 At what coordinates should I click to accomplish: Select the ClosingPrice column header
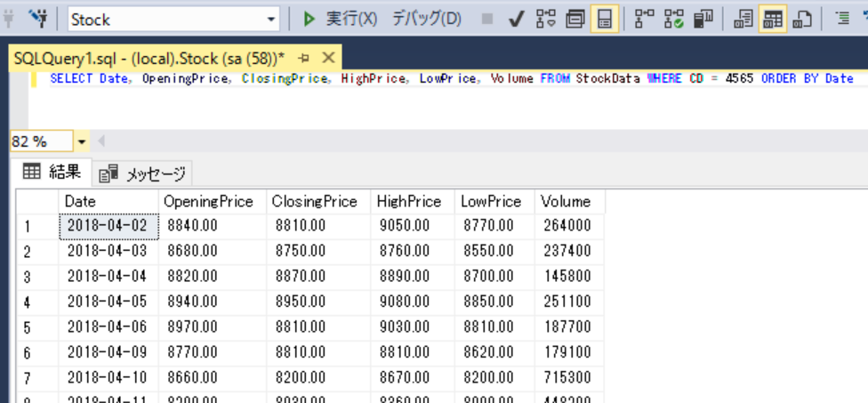[x=318, y=201]
